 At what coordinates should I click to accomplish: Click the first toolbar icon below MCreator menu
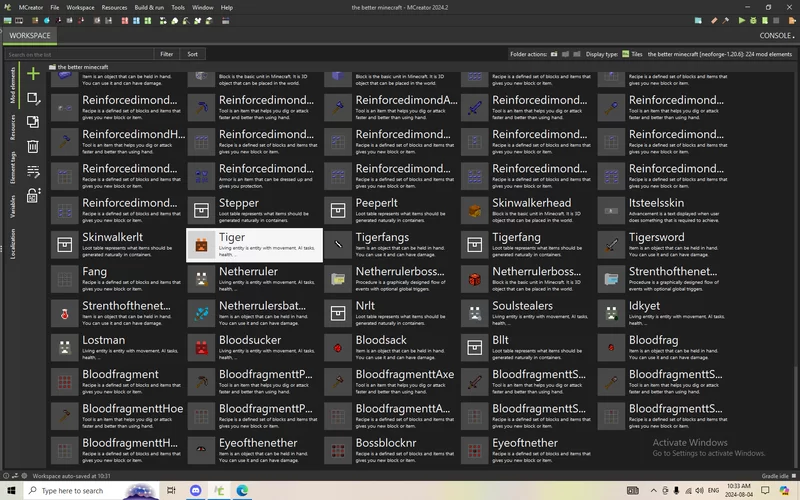click(8, 20)
